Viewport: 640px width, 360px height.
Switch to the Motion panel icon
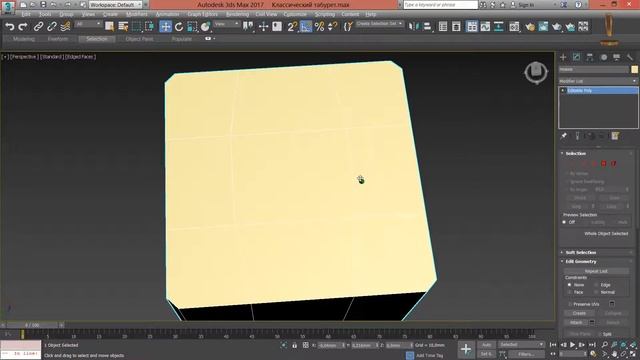tap(604, 57)
